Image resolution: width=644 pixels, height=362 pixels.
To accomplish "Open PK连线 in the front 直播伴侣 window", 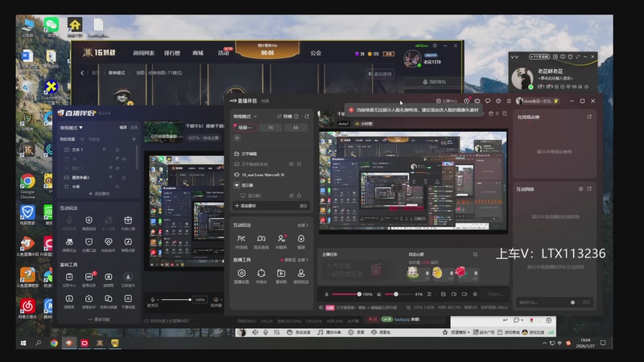I will coord(241,241).
